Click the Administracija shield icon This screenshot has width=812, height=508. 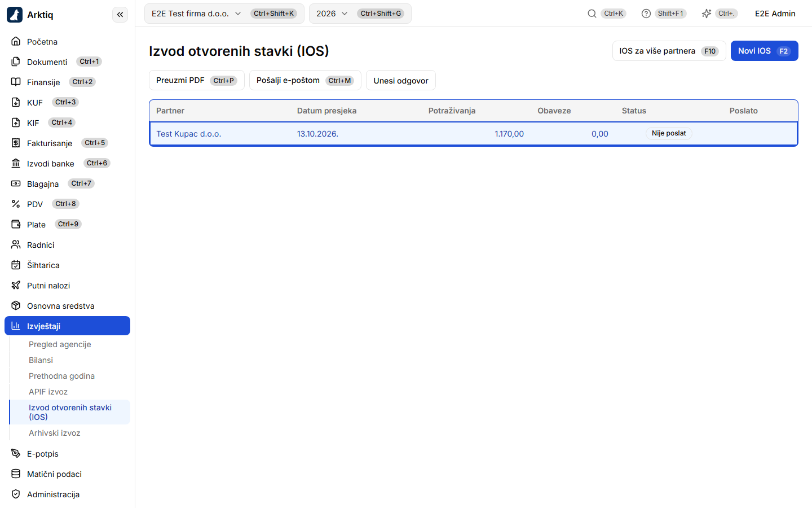tap(16, 494)
